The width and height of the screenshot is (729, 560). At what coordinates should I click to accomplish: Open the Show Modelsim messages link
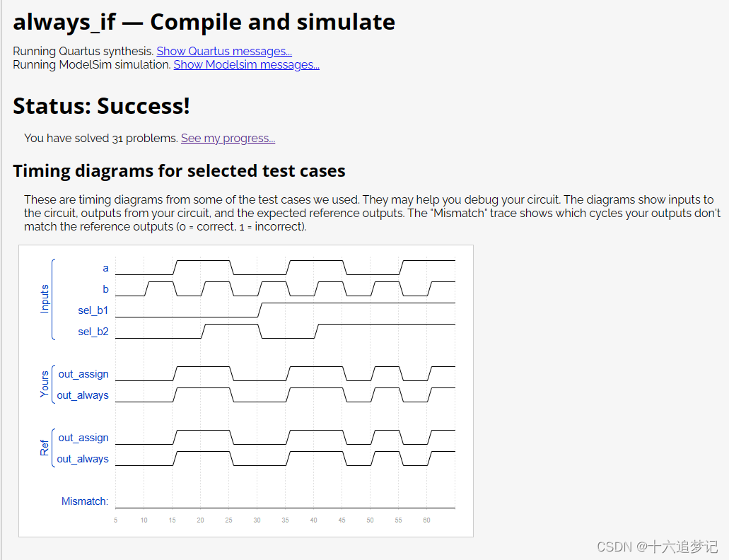tap(246, 64)
